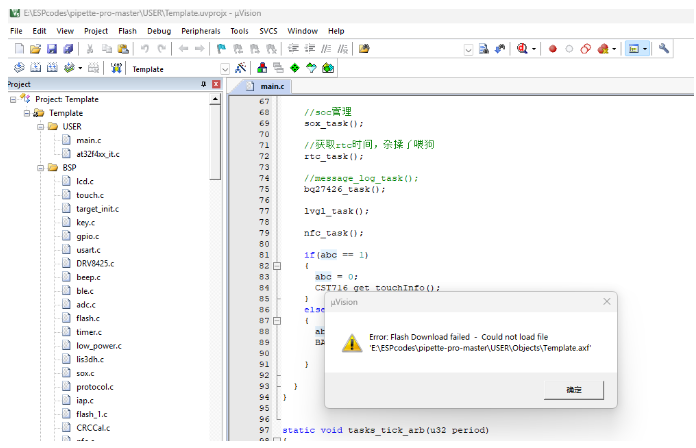Open the Debug menu
696x448 pixels.
[x=159, y=31]
